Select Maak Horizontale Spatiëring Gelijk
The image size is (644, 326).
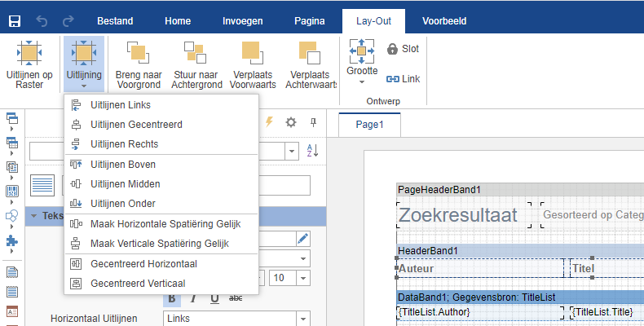[x=163, y=223]
